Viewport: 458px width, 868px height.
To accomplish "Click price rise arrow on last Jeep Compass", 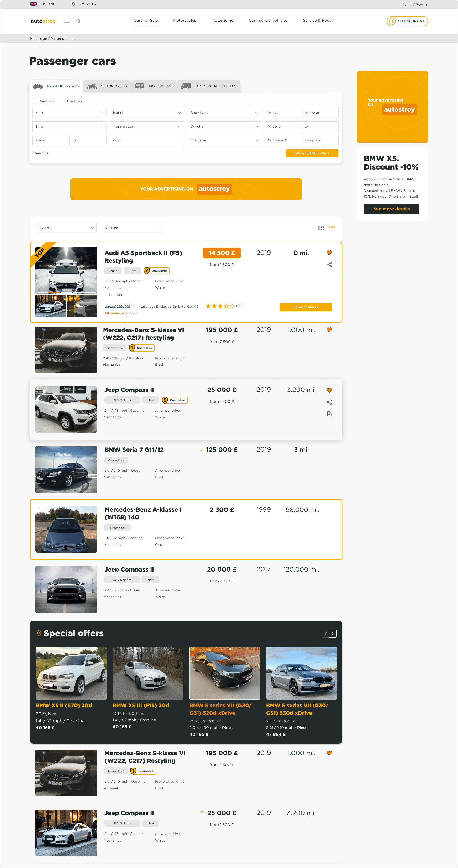I will pyautogui.click(x=202, y=813).
